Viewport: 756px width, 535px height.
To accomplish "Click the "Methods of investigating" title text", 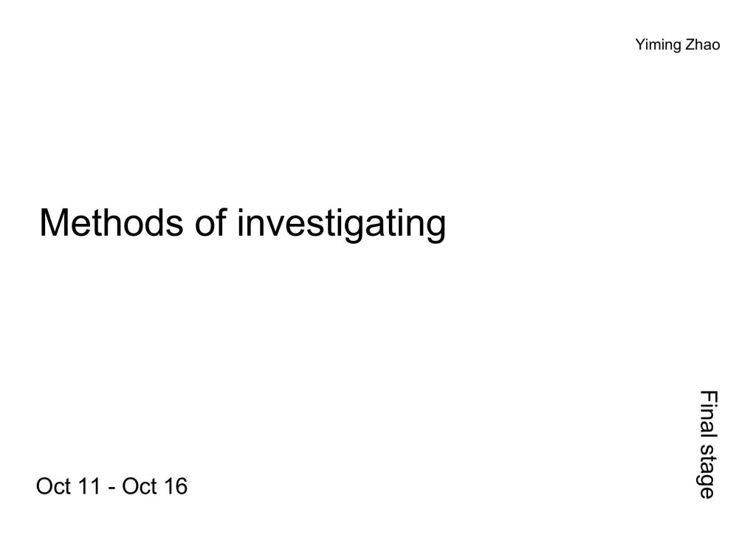I will point(242,224).
